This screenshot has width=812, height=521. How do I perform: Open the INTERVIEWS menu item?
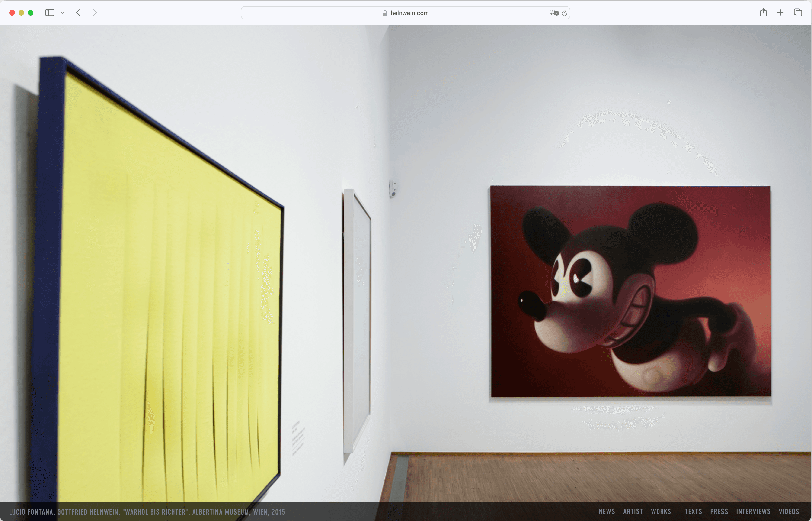753,511
